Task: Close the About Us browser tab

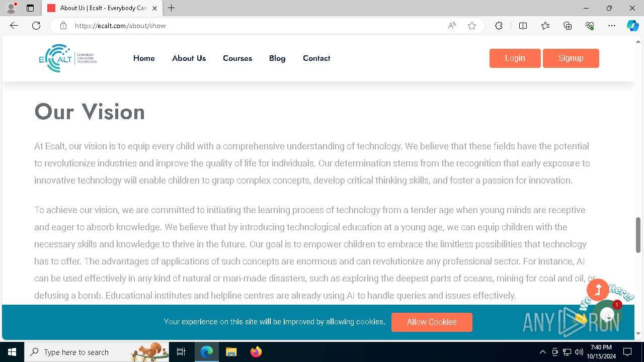Action: coord(154,8)
